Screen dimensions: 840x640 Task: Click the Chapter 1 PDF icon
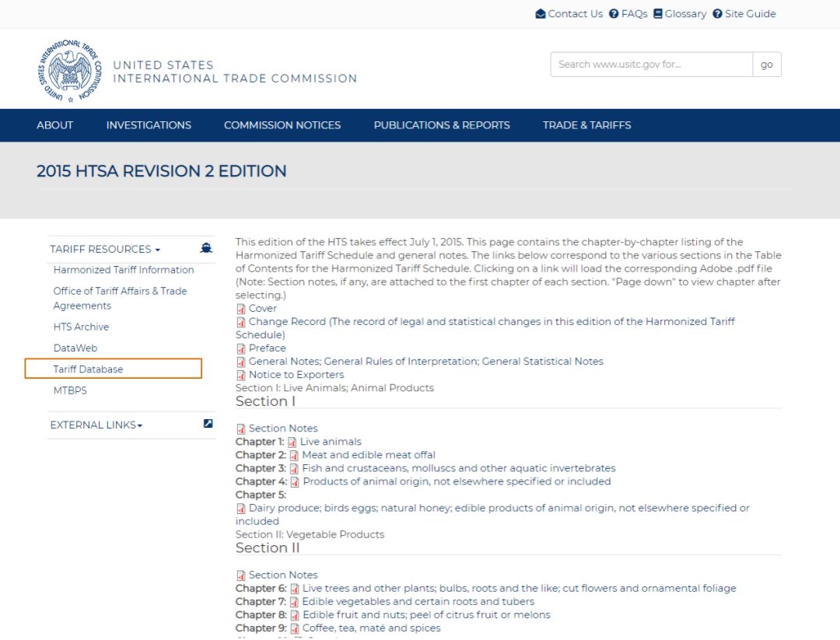click(x=292, y=442)
